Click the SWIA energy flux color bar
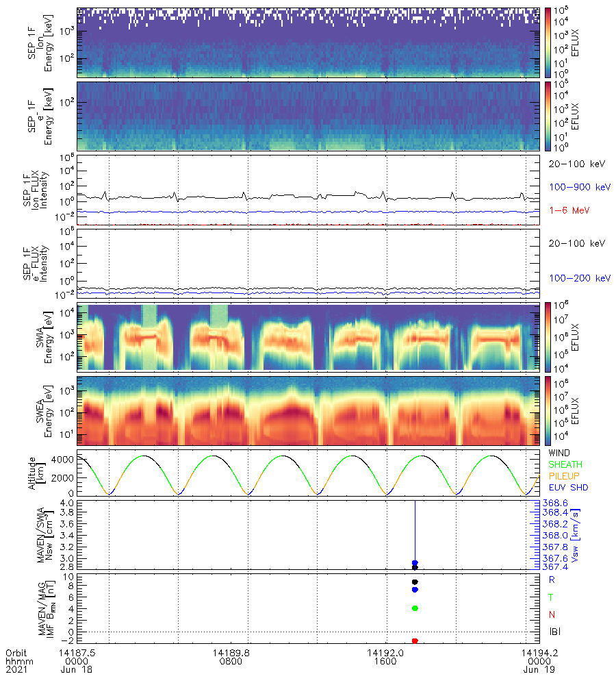Viewport: 616px width, 685px height. point(548,338)
